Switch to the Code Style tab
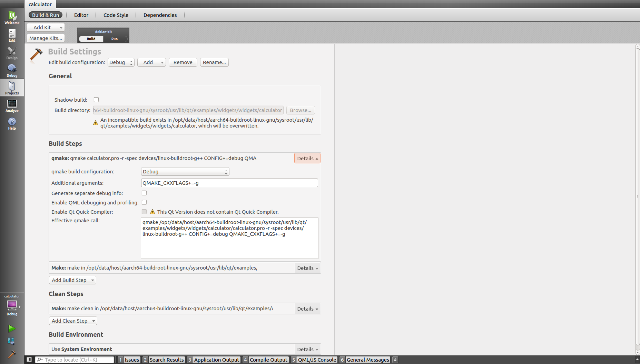640x364 pixels. coord(116,15)
